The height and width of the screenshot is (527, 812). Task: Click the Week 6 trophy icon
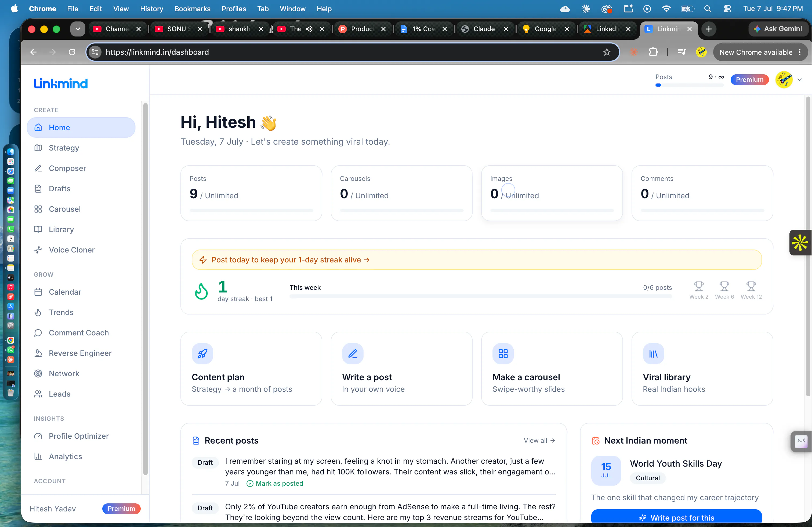click(x=724, y=286)
